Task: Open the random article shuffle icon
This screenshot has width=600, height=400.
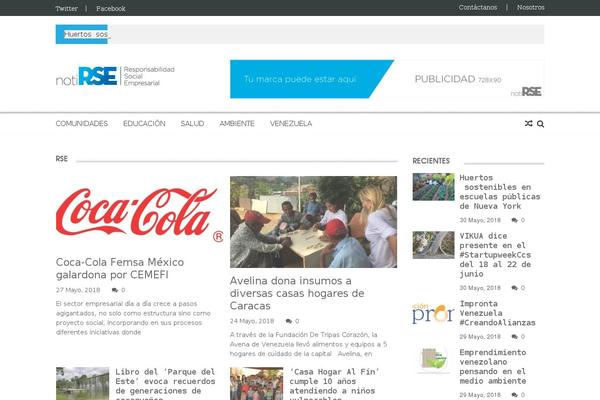Action: 528,124
